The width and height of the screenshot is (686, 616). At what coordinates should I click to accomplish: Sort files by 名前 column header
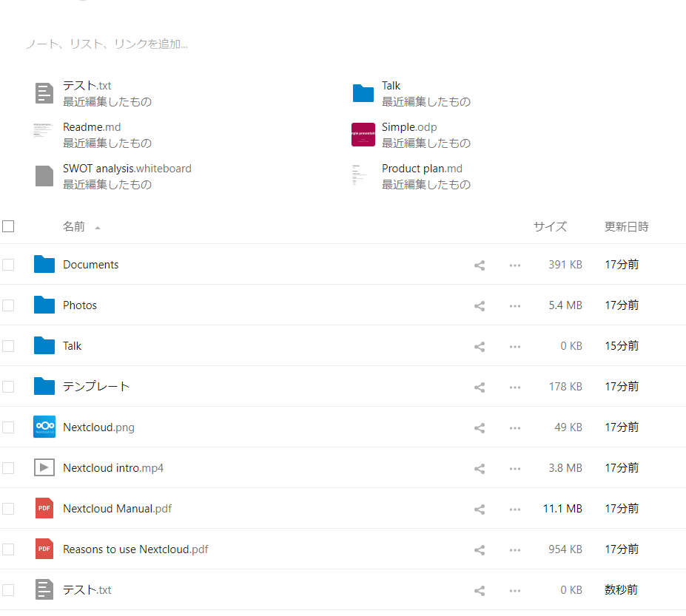click(x=73, y=226)
